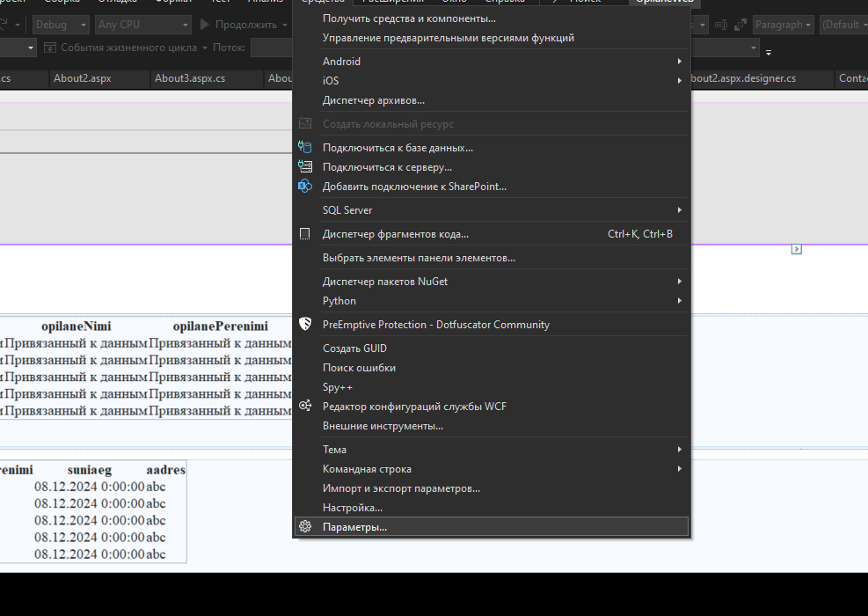Open the Any CPU platform dropdown
868x616 pixels.
142,25
